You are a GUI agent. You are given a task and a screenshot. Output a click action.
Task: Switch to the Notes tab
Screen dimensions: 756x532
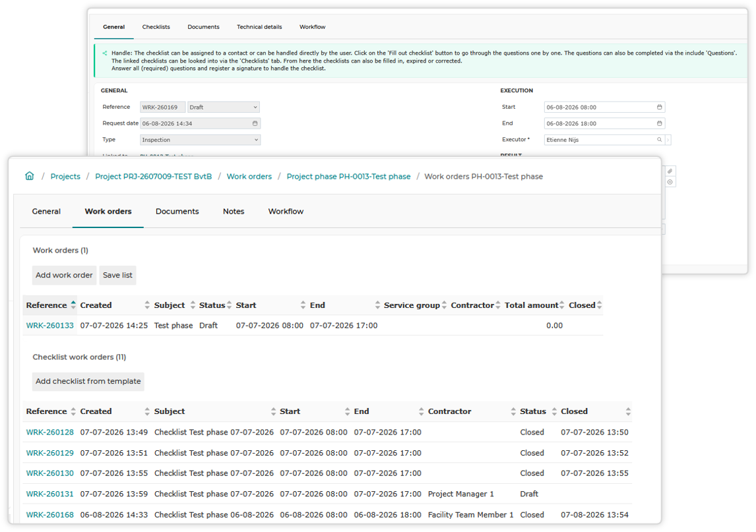(x=234, y=212)
